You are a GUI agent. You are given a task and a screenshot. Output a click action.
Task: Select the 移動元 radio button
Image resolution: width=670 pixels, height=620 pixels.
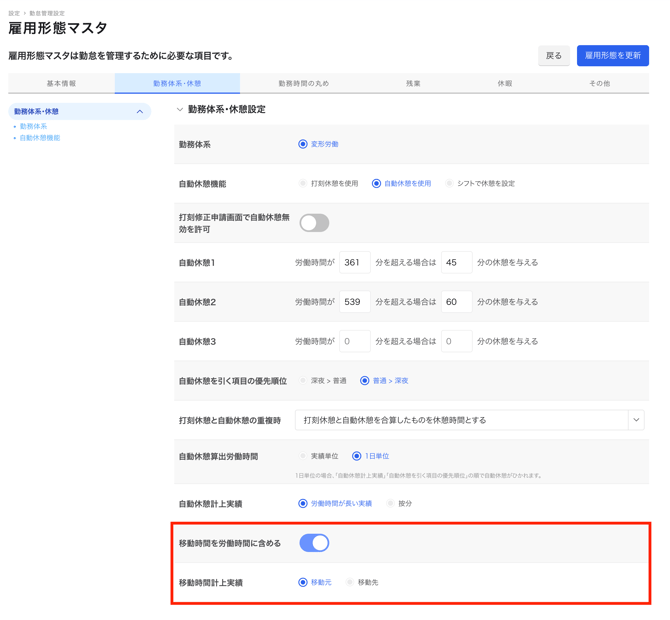303,582
